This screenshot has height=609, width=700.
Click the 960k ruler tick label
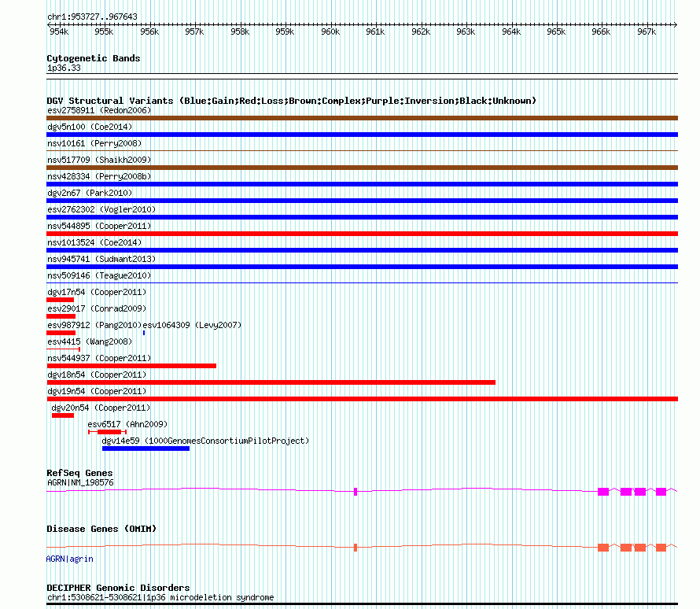330,31
